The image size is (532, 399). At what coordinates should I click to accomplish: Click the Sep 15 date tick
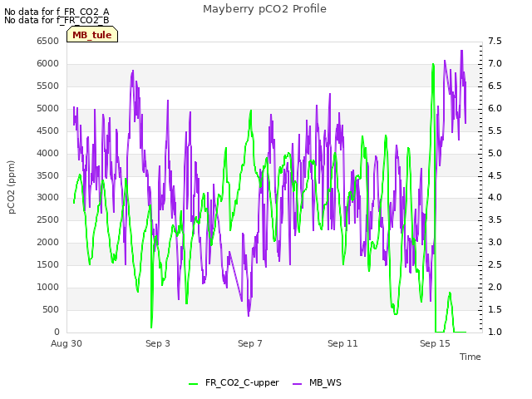coord(435,343)
